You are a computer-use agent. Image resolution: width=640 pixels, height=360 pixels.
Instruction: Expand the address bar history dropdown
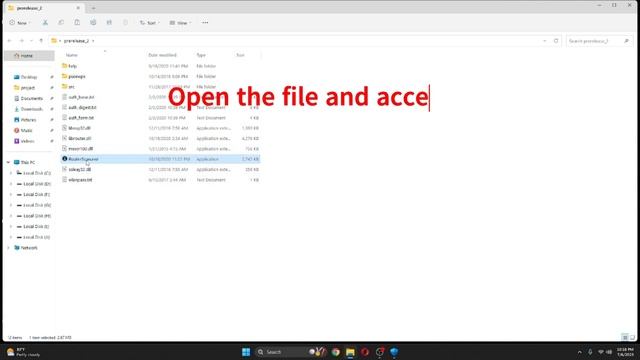(544, 41)
